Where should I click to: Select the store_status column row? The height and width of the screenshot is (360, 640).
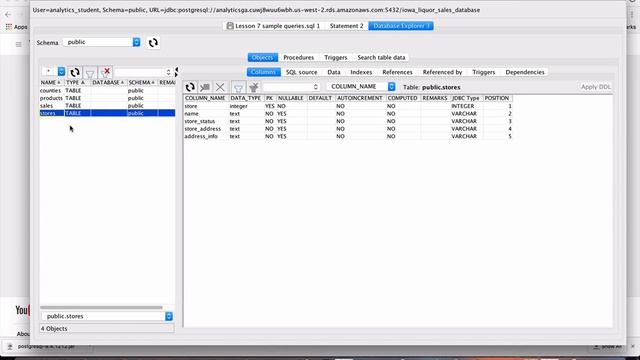(348, 121)
